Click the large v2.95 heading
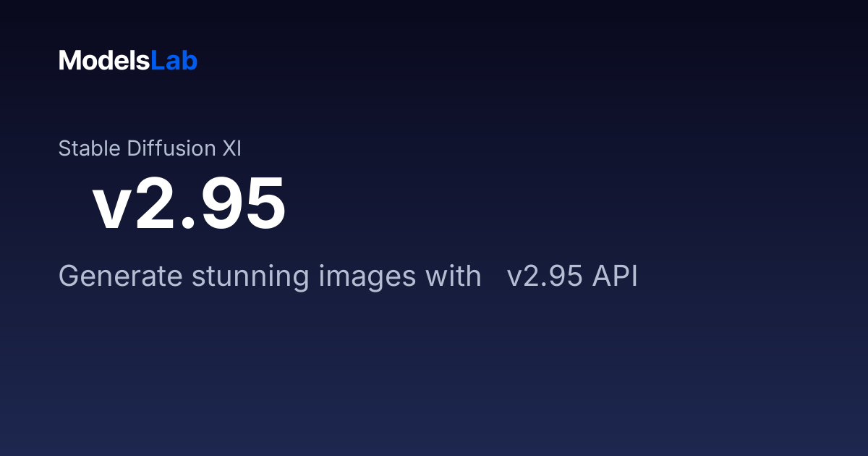Viewport: 868px width, 456px height. coord(190,205)
